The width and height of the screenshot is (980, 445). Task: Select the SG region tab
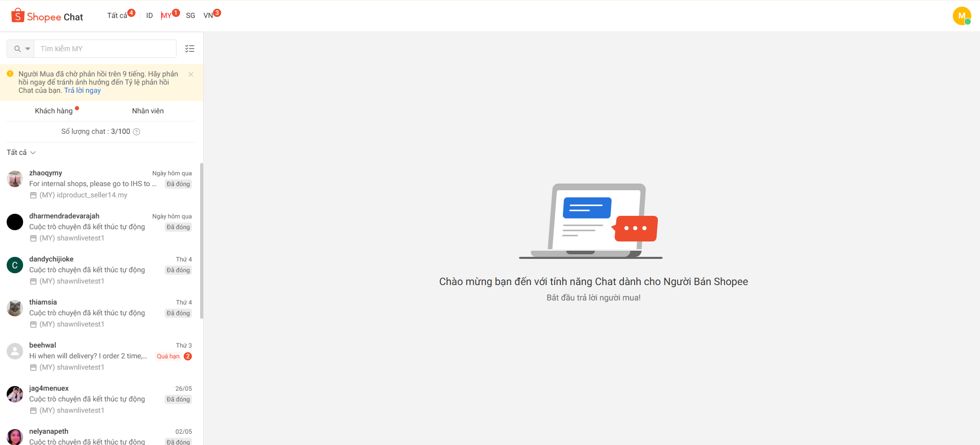pyautogui.click(x=190, y=15)
